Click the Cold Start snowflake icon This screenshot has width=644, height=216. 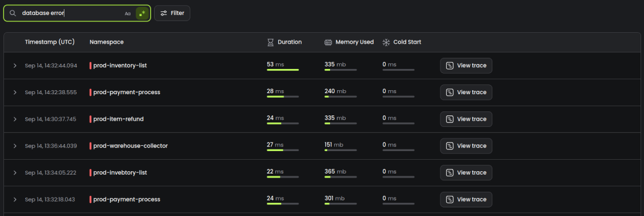pos(386,42)
